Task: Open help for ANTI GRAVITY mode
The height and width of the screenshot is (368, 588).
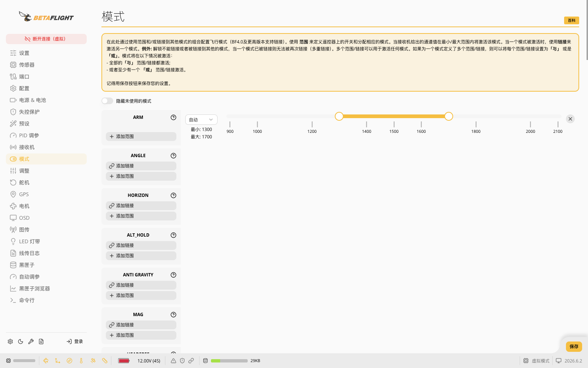Action: (173, 275)
